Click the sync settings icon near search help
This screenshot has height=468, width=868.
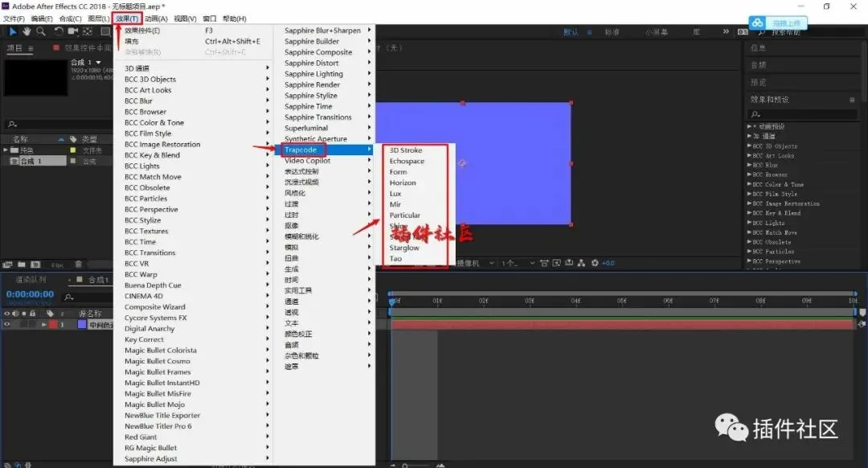click(x=743, y=32)
